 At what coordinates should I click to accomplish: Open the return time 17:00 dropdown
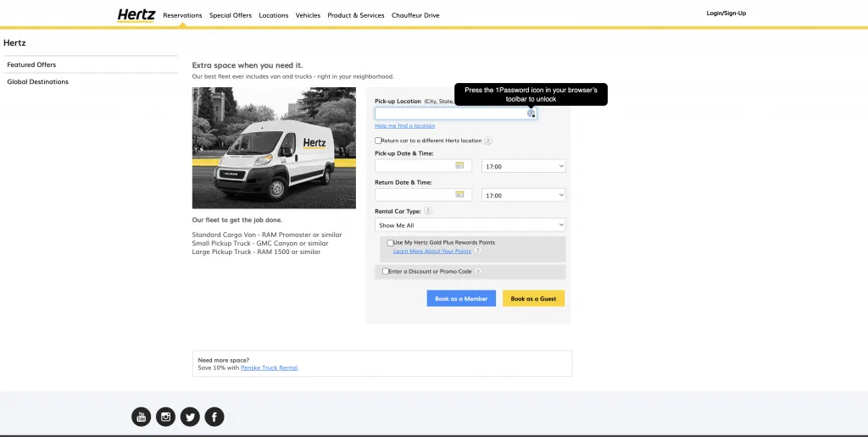pos(524,196)
